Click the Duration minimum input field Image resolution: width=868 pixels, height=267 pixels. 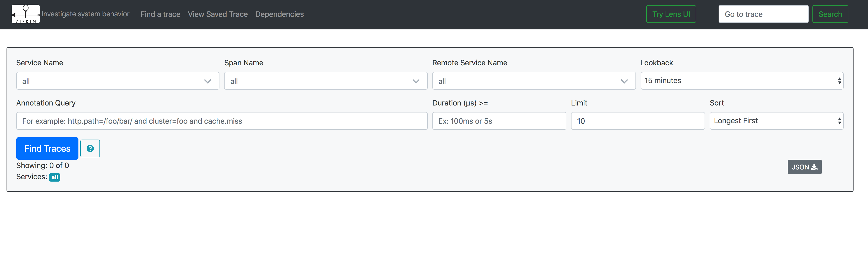click(x=498, y=121)
